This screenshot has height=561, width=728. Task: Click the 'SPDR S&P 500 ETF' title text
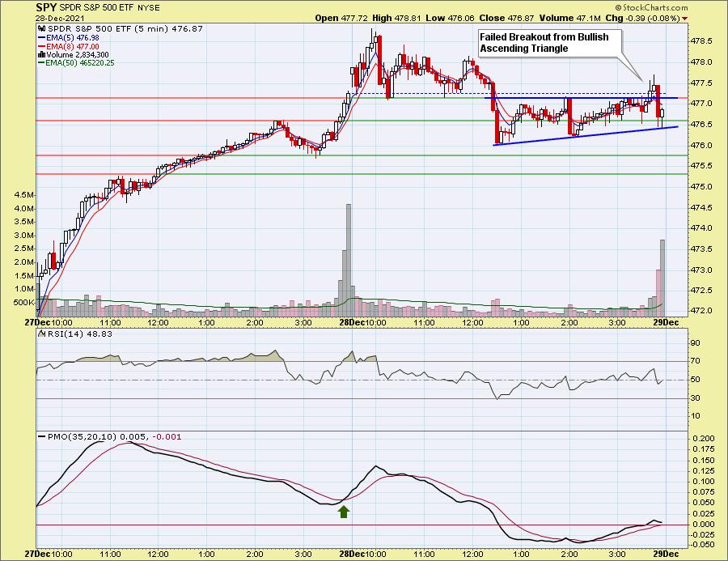(x=96, y=8)
